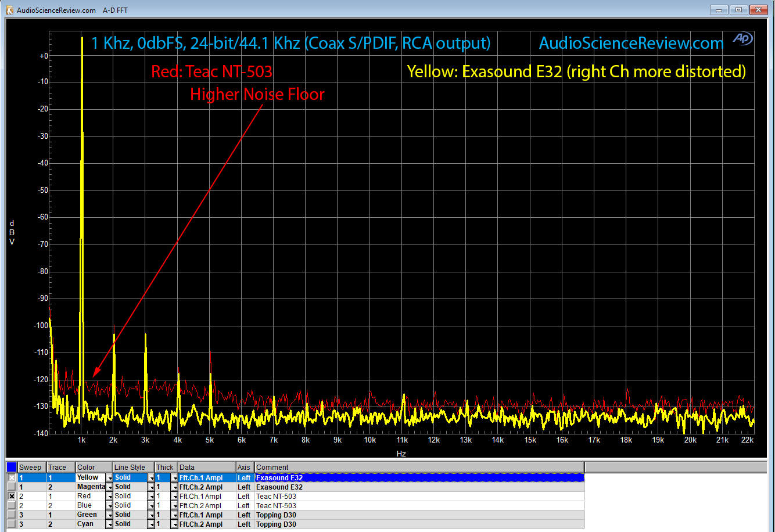Screen dimensions: 775x532
Task: Click the 'Red' color name cell
Action: coord(90,496)
